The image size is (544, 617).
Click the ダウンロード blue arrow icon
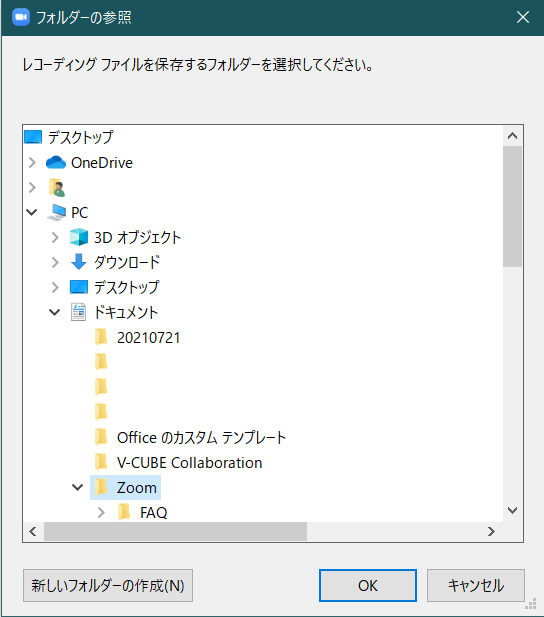tap(79, 262)
